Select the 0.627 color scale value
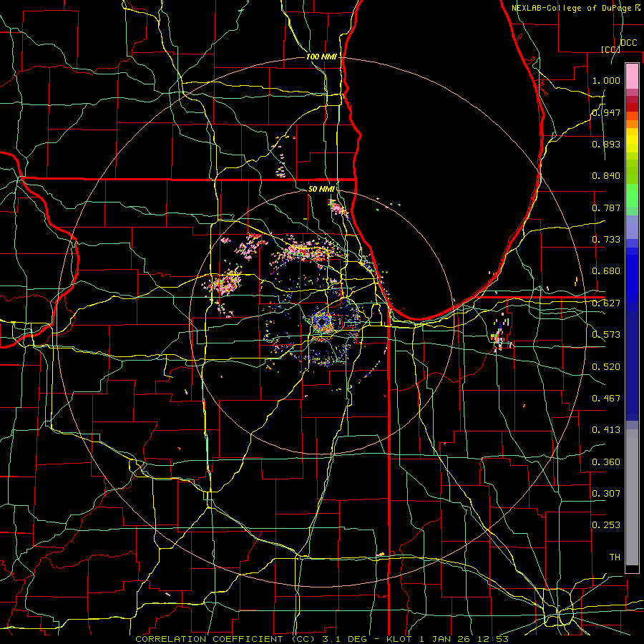Screen dimensions: 644x644 pos(606,303)
